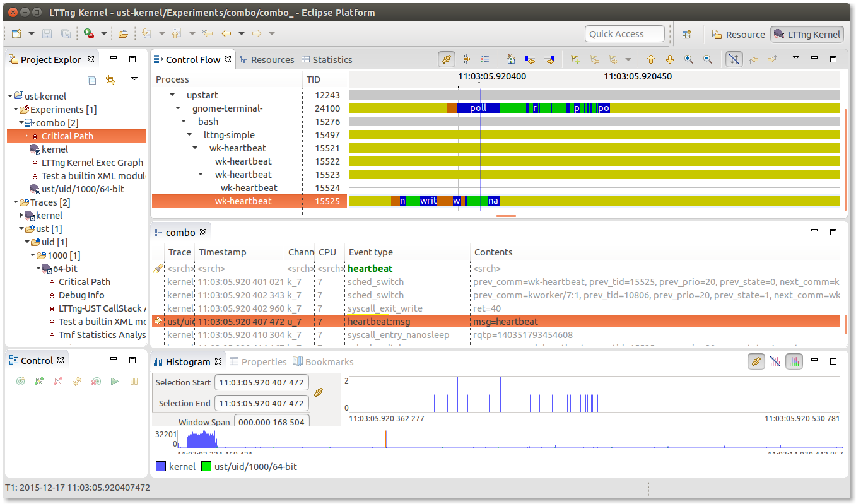Click the add bookmark icon in Control Flow toolbar
The image size is (856, 504).
tap(575, 59)
